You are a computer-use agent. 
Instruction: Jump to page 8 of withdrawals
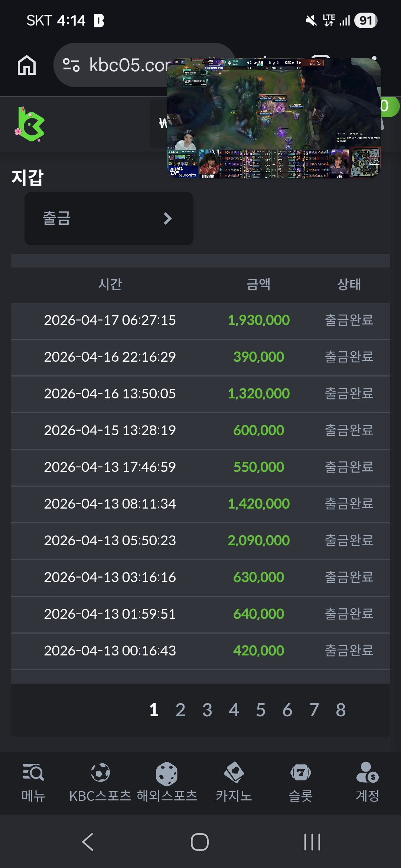[341, 710]
